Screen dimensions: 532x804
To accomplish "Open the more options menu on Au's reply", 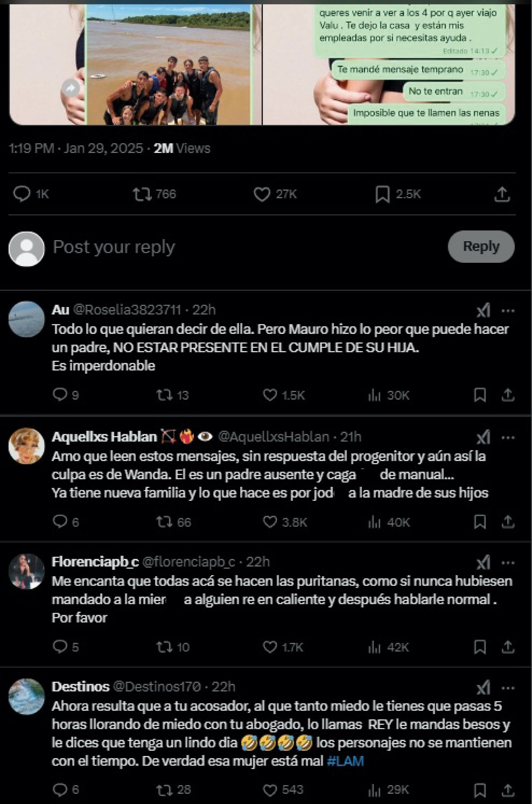I will click(x=508, y=311).
